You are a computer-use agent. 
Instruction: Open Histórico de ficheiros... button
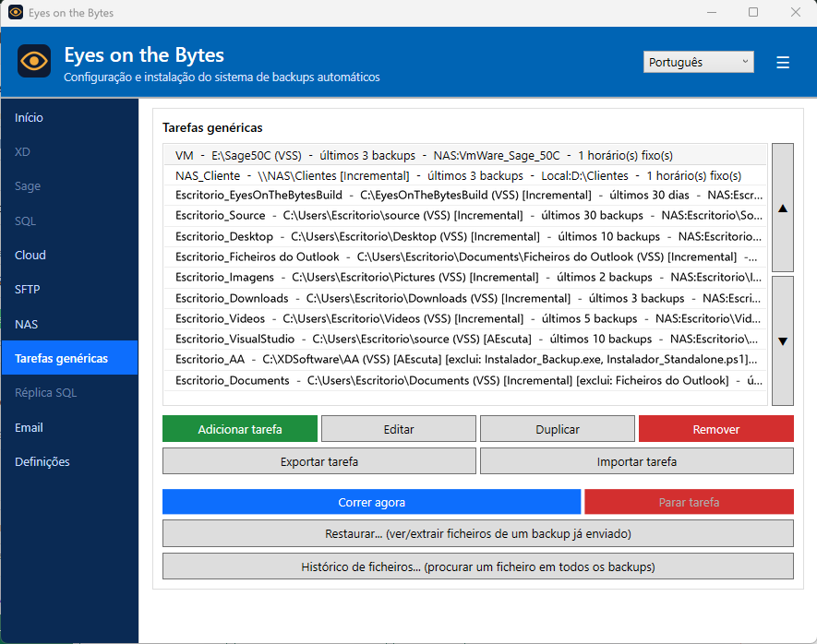click(x=478, y=566)
